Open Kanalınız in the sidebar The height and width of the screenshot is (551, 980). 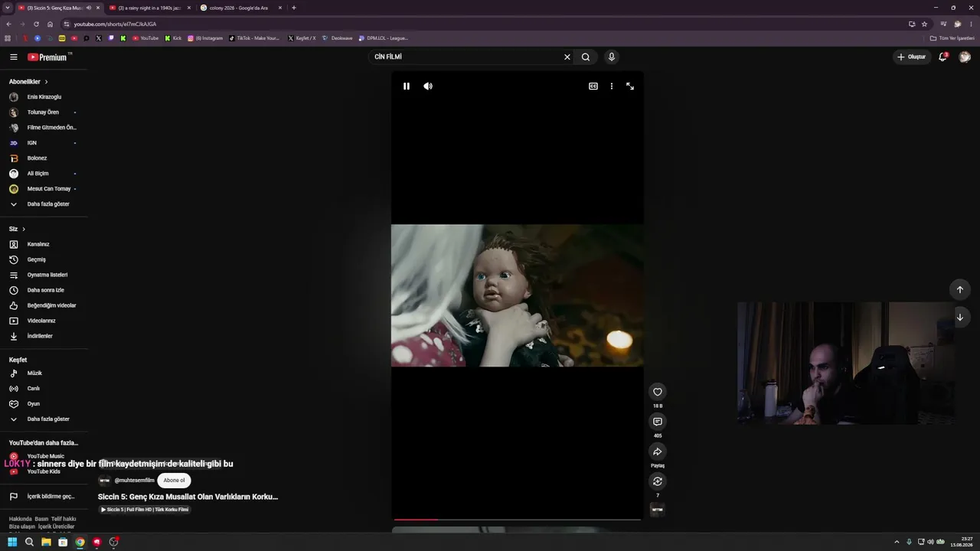(44, 244)
